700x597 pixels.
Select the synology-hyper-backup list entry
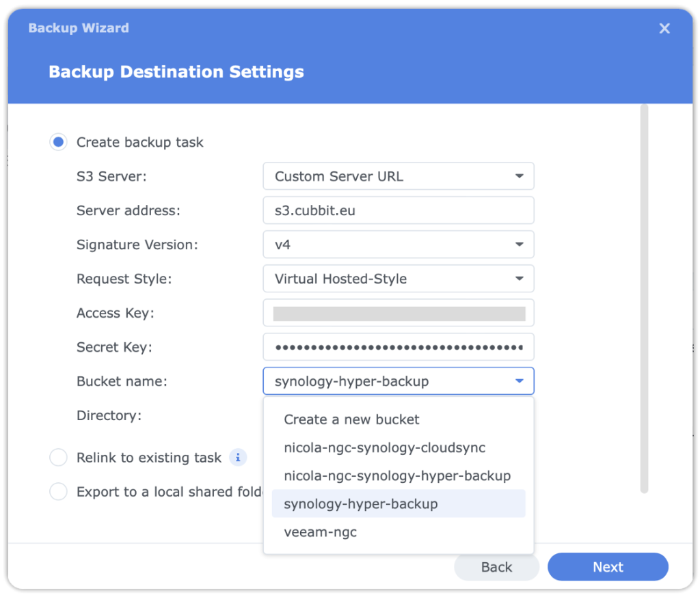click(x=360, y=504)
